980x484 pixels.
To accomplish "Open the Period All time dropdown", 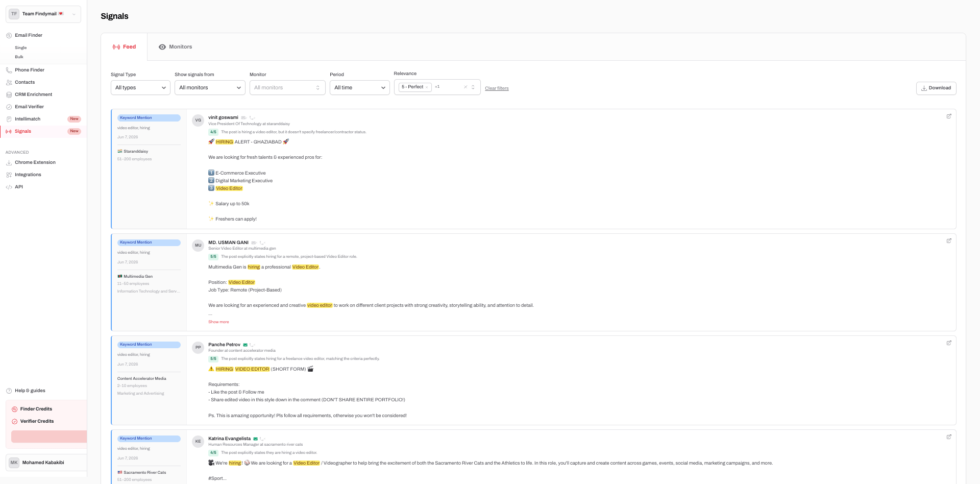I will (360, 87).
